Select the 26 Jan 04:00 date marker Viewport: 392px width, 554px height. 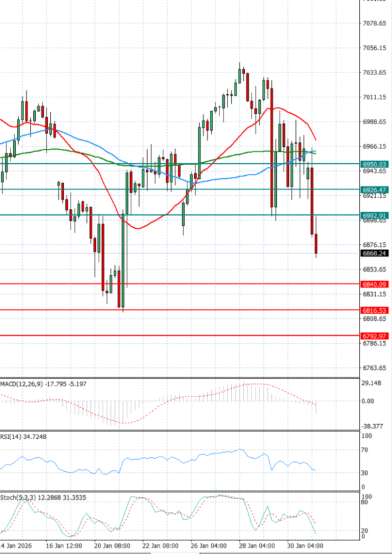pyautogui.click(x=209, y=545)
